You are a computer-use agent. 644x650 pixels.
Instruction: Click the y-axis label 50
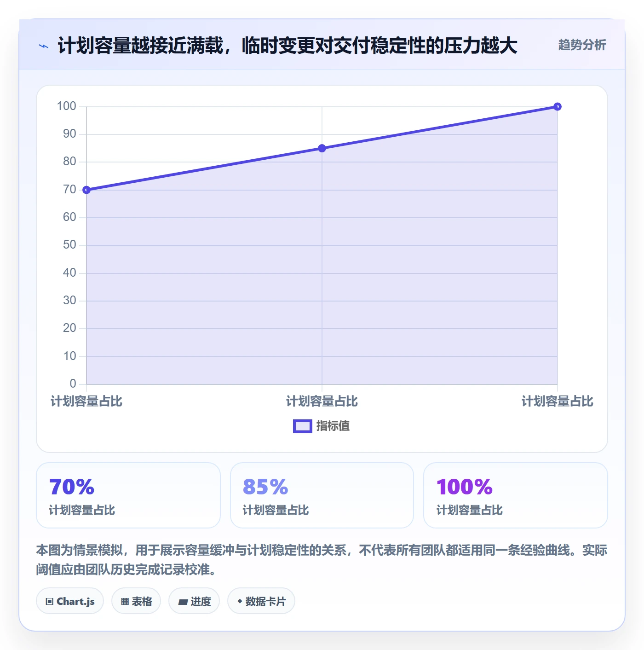(69, 245)
